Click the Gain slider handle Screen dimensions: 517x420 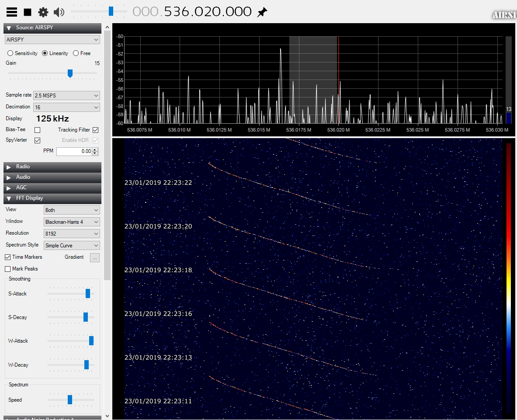coord(70,73)
